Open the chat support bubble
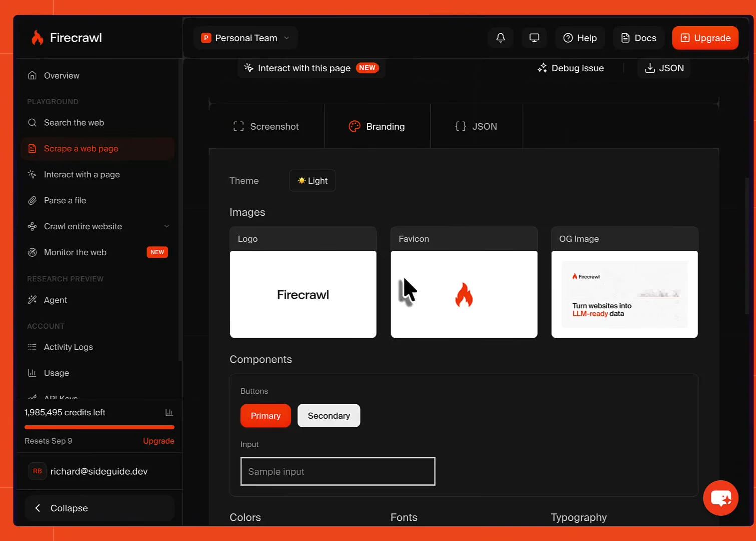756x541 pixels. coord(721,498)
